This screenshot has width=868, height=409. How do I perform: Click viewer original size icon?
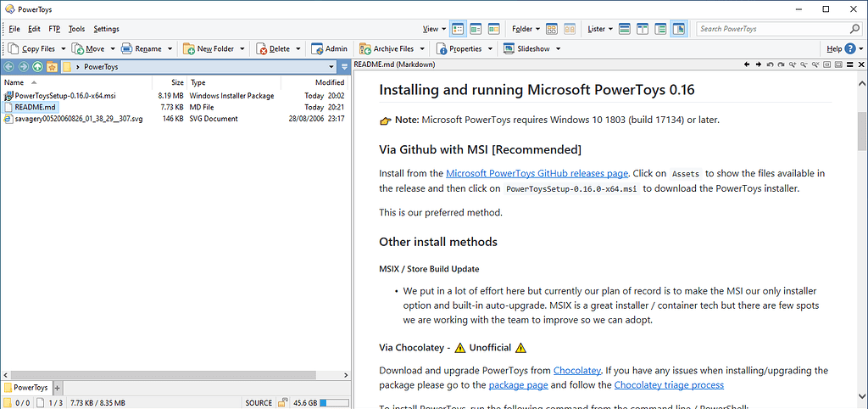(x=826, y=64)
